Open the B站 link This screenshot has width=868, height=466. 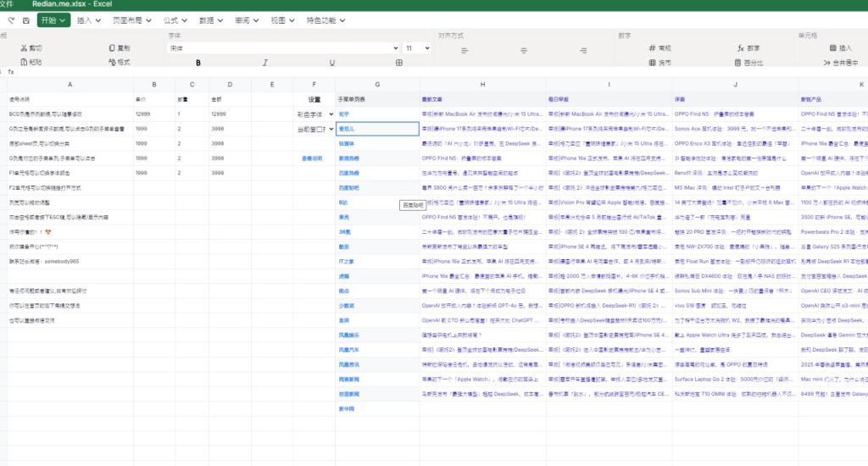pos(343,202)
